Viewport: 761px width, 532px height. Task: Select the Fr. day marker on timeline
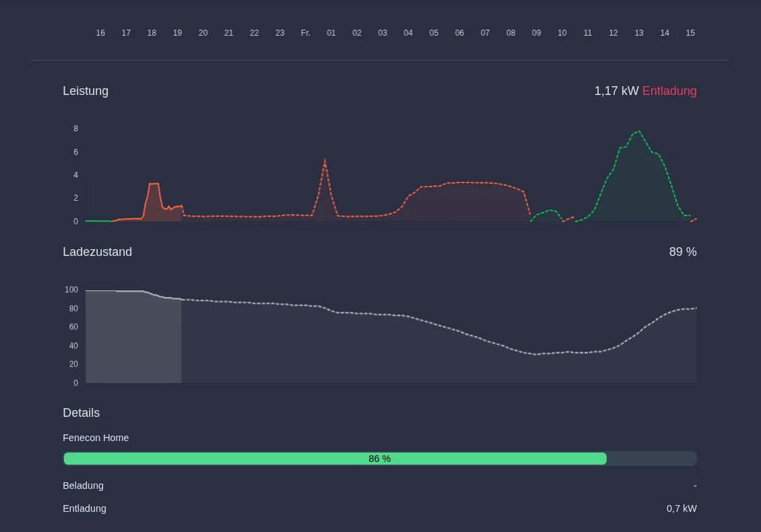[x=305, y=33]
